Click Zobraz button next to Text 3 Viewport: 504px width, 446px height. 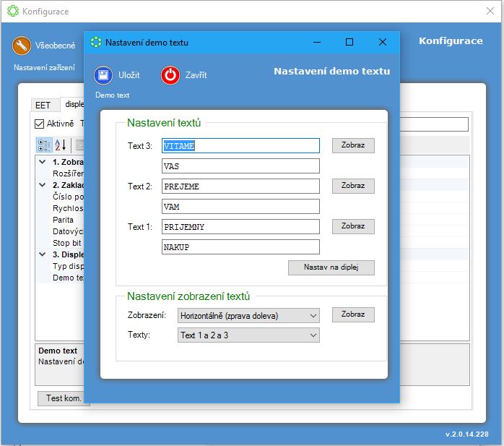pyautogui.click(x=353, y=145)
